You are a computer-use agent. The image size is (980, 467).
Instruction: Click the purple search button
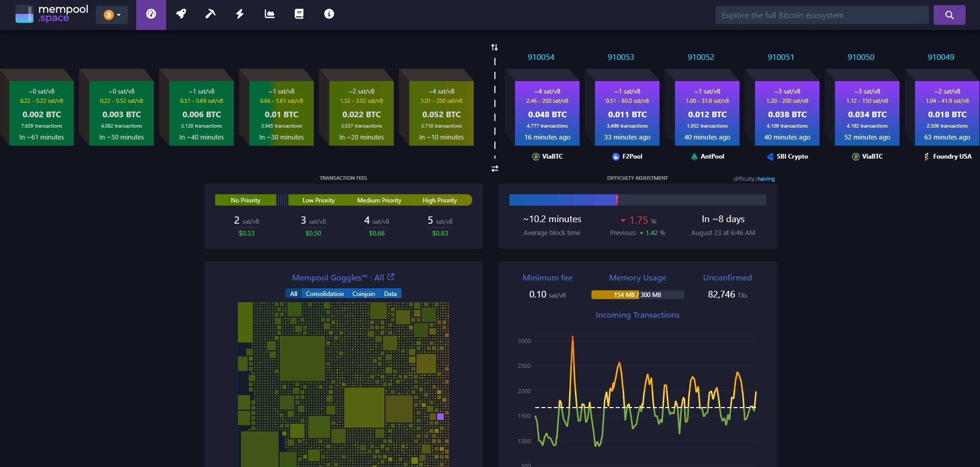949,15
